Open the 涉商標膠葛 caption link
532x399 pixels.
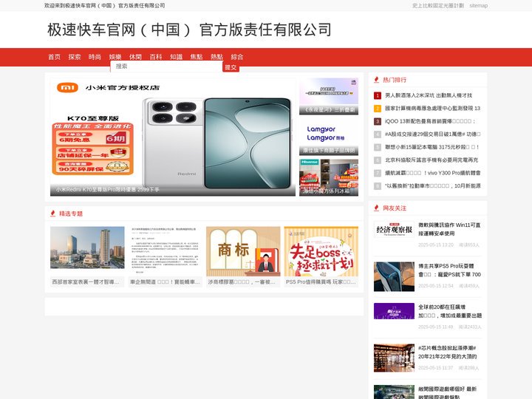tap(242, 282)
